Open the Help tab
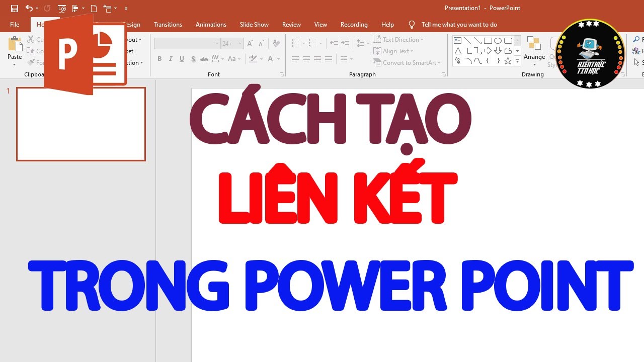The width and height of the screenshot is (644, 362). (387, 25)
